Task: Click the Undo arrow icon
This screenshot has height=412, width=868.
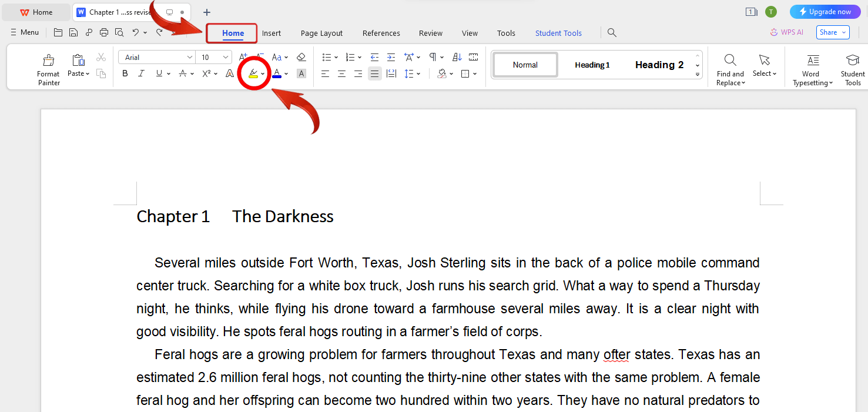Action: [136, 32]
